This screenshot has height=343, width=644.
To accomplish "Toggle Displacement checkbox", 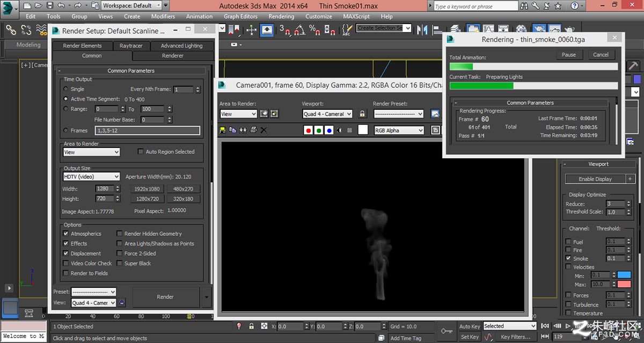I will click(x=66, y=253).
